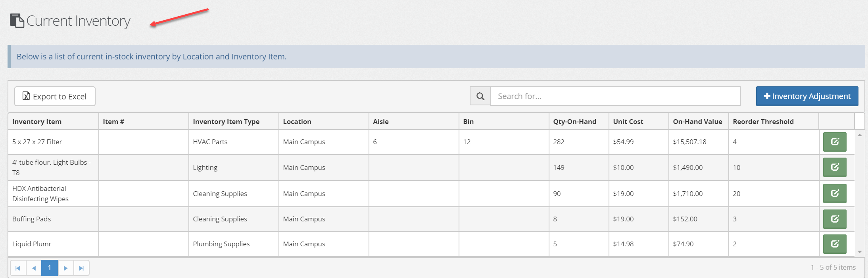Click the $152.00 on-hand value
The height and width of the screenshot is (278, 868).
[x=685, y=219]
